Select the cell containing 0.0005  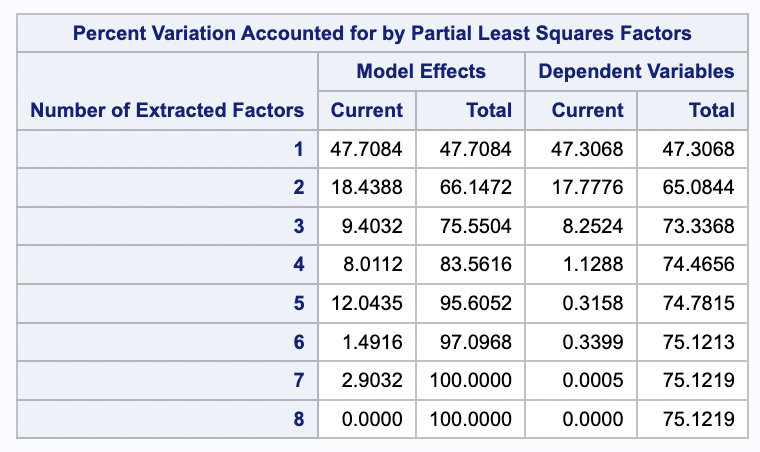point(593,380)
